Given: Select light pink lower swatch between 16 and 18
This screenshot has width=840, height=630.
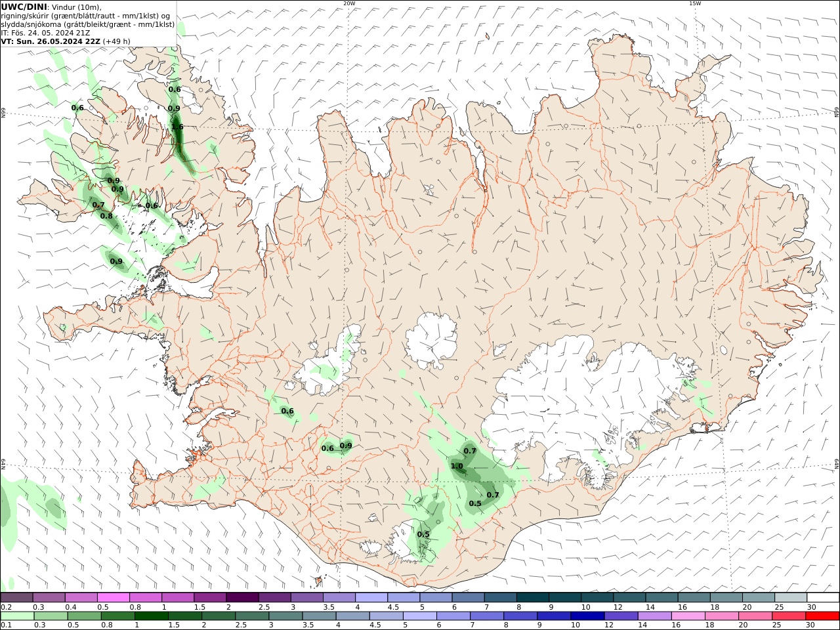Looking at the screenshot, I should 687,616.
